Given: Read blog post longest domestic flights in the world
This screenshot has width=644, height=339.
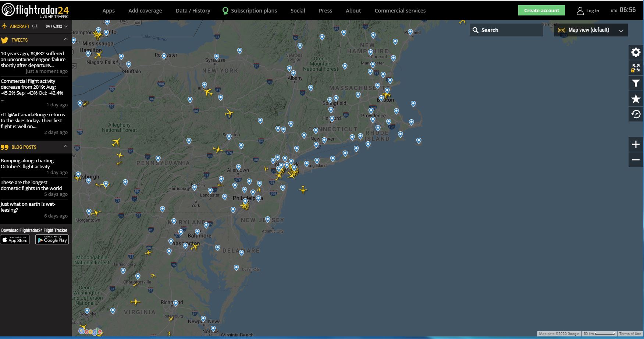Looking at the screenshot, I should 31,185.
